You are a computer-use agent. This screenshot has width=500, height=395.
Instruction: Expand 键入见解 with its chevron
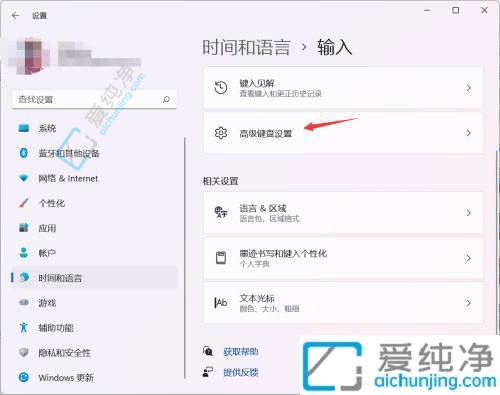click(469, 88)
